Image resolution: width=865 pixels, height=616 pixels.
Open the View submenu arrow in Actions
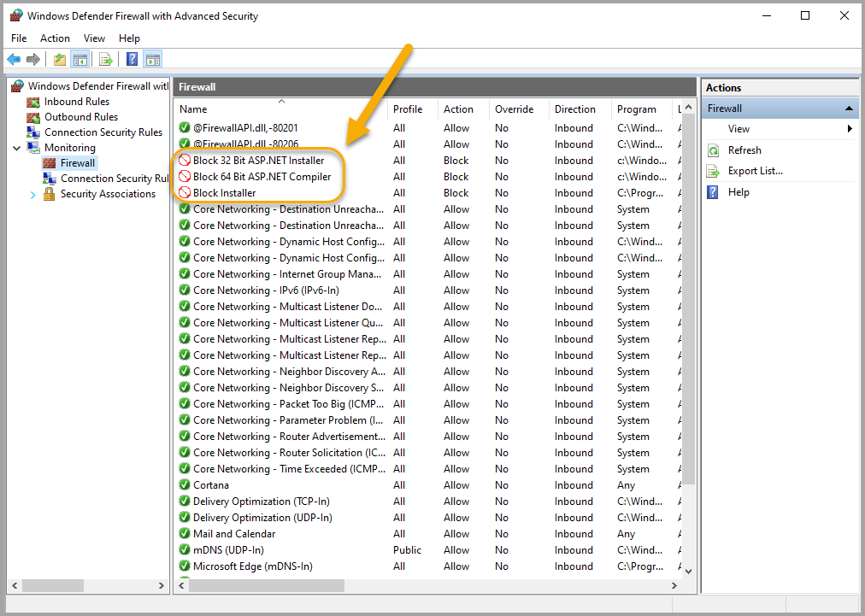850,129
